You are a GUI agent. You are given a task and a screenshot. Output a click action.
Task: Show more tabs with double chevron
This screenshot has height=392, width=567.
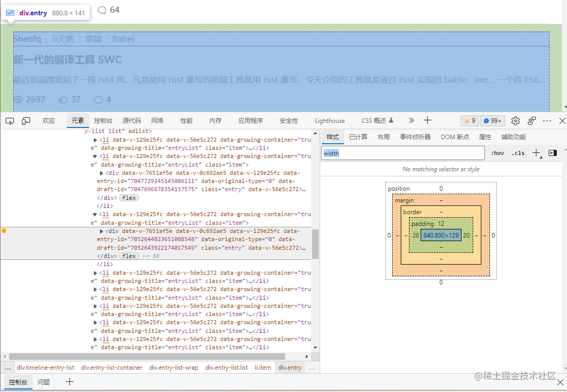411,120
